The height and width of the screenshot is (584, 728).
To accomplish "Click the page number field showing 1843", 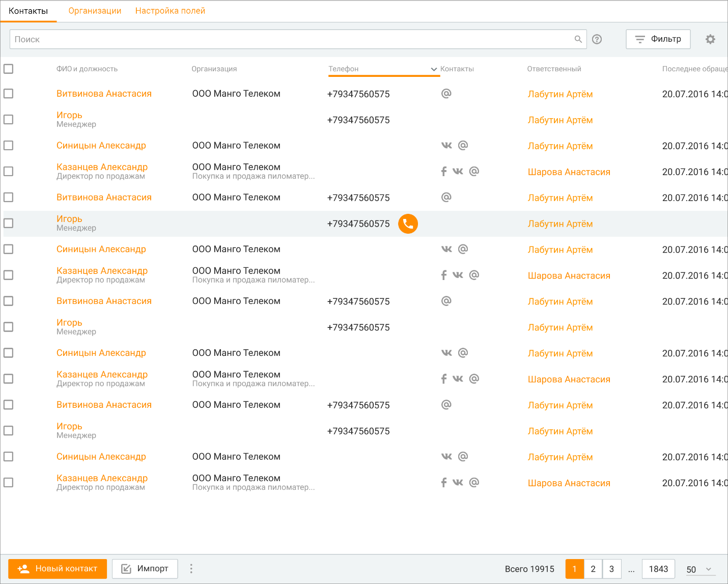I will pyautogui.click(x=658, y=569).
